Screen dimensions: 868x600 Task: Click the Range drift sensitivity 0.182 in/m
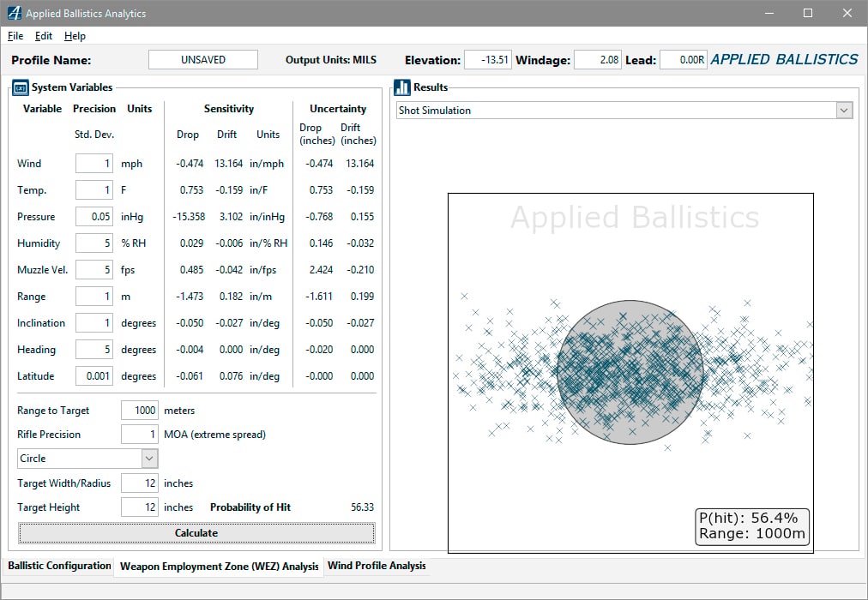pos(231,297)
